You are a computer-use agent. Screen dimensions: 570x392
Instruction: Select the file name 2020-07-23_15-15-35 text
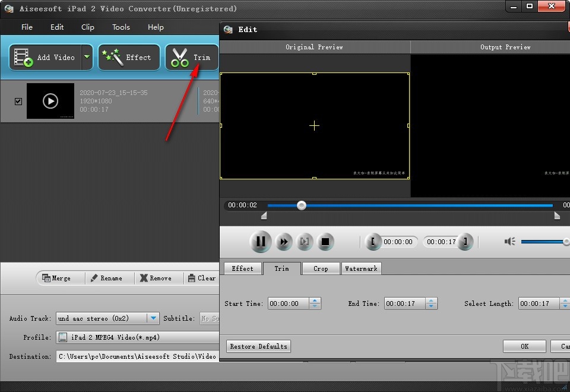click(114, 93)
